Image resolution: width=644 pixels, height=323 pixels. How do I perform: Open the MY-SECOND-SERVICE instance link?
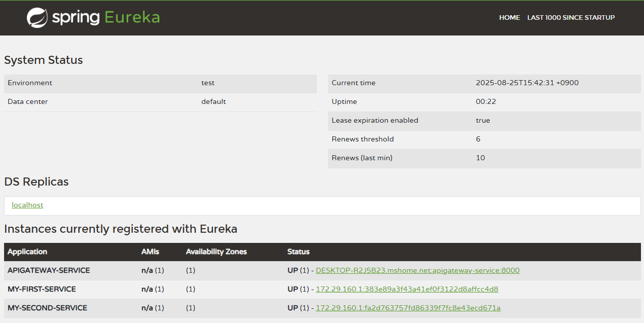[x=408, y=308]
